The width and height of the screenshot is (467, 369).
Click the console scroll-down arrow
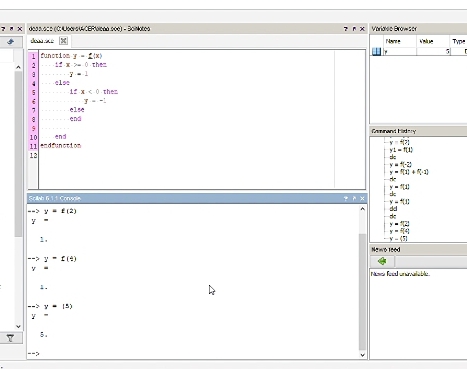pos(363,355)
